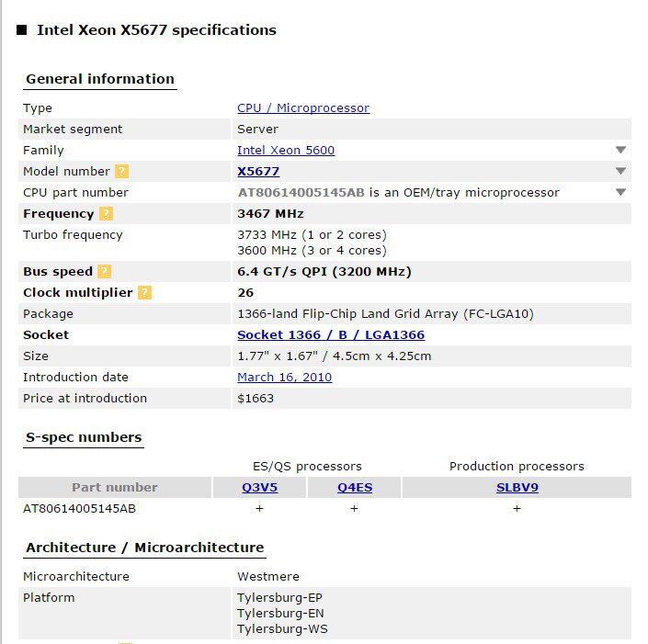Click the Architecture / Microarchitecture heading
This screenshot has height=644, width=648.
(x=144, y=548)
